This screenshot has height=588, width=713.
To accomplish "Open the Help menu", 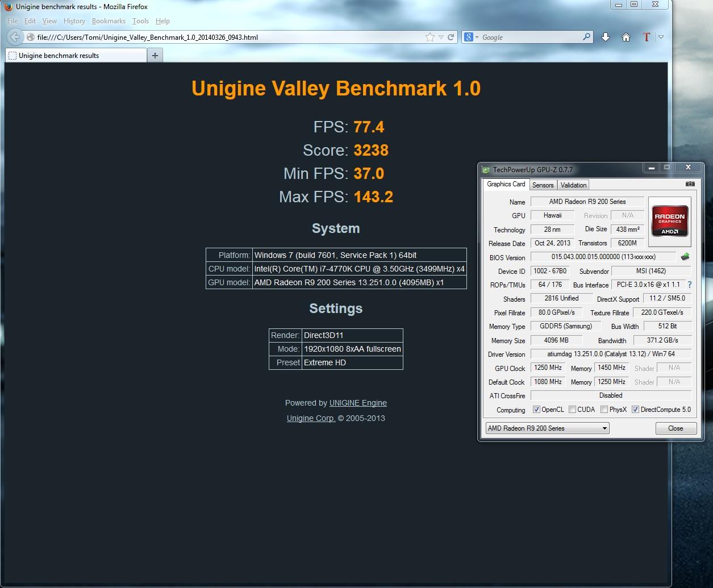I will [x=162, y=21].
